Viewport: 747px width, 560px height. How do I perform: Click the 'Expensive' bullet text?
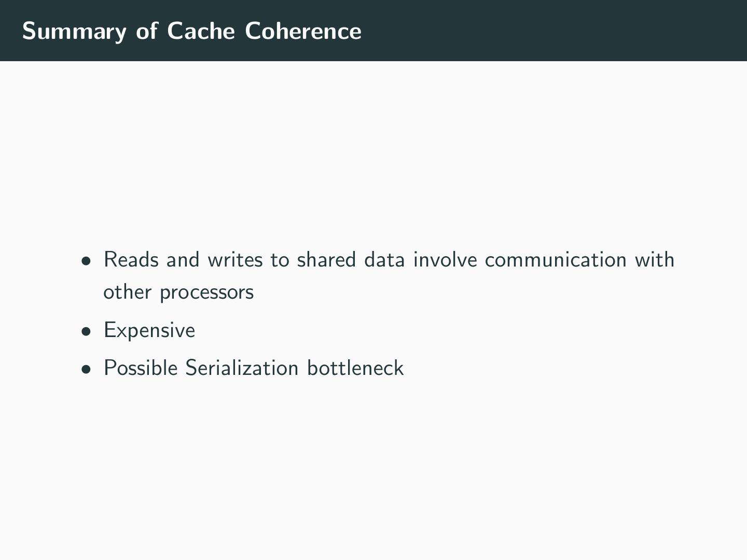[x=149, y=330]
